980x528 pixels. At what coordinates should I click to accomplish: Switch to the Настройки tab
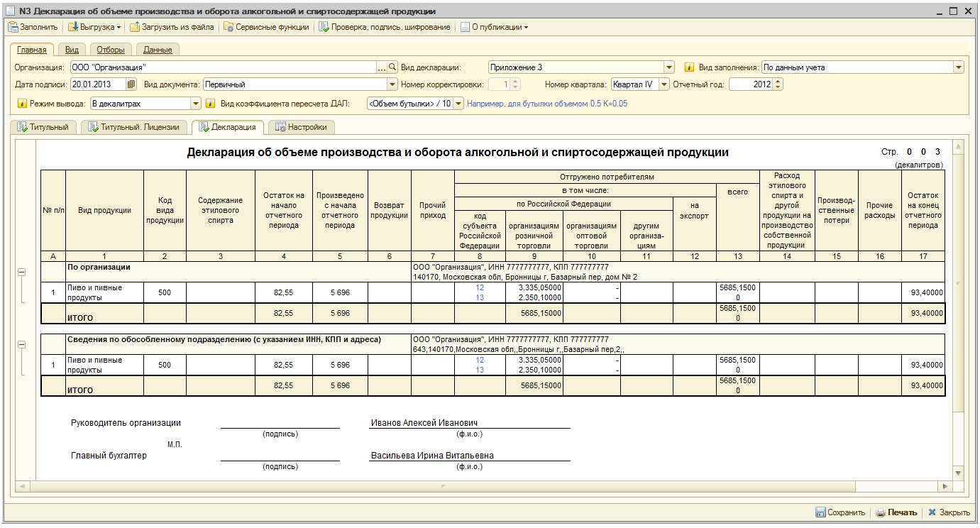[301, 127]
